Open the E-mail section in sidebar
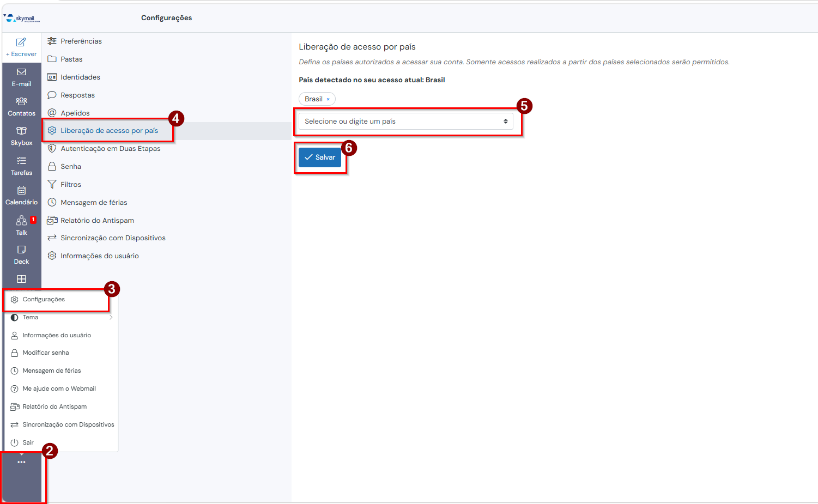818x504 pixels. pyautogui.click(x=21, y=77)
